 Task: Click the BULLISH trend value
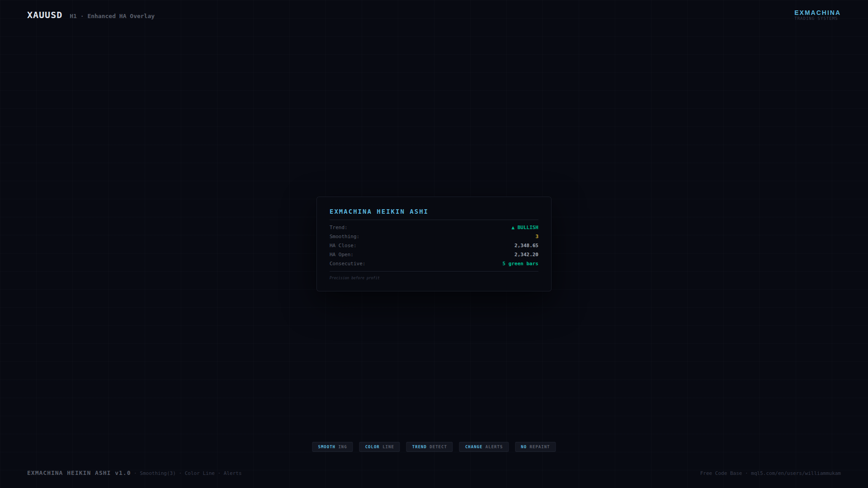pyautogui.click(x=528, y=228)
